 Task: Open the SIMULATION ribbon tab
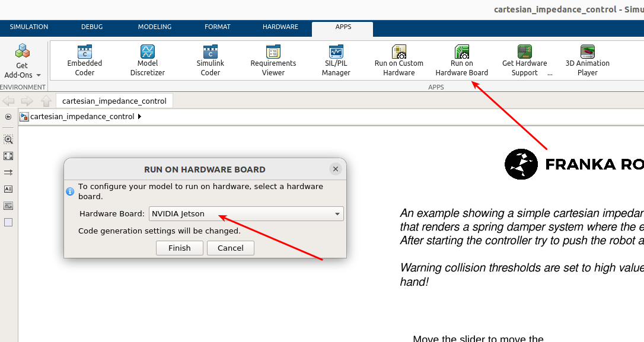coord(29,27)
